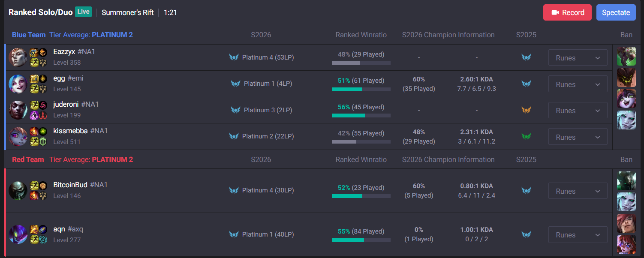The width and height of the screenshot is (644, 258).
Task: Show Runes for BitcoinBud
Action: [578, 191]
